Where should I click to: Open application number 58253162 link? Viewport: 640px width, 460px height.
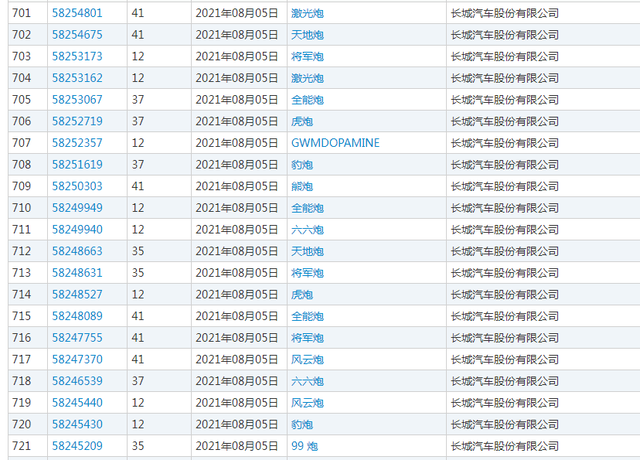tap(77, 78)
